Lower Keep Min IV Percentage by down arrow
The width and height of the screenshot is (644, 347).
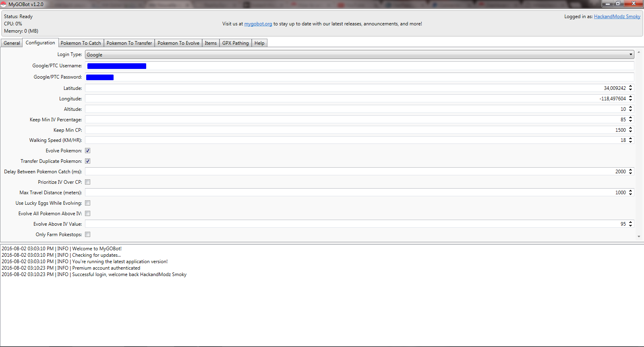tap(631, 121)
